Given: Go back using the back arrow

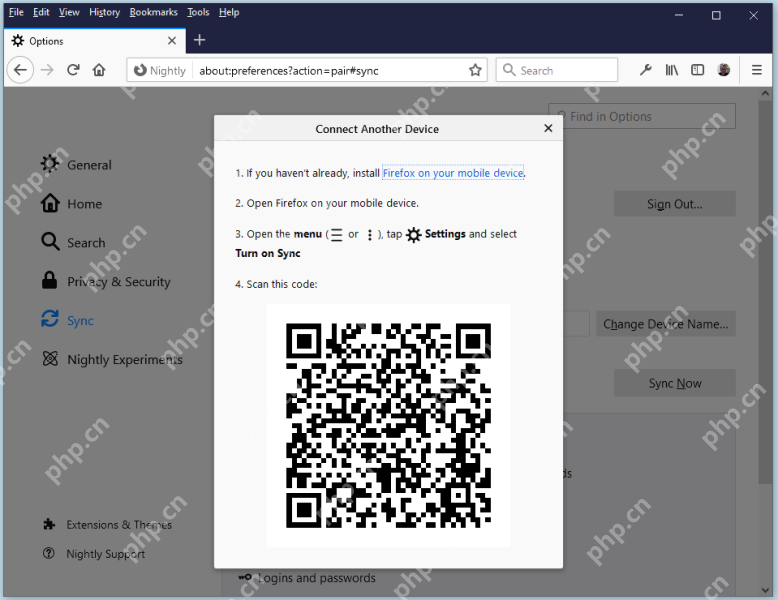Looking at the screenshot, I should pos(20,70).
